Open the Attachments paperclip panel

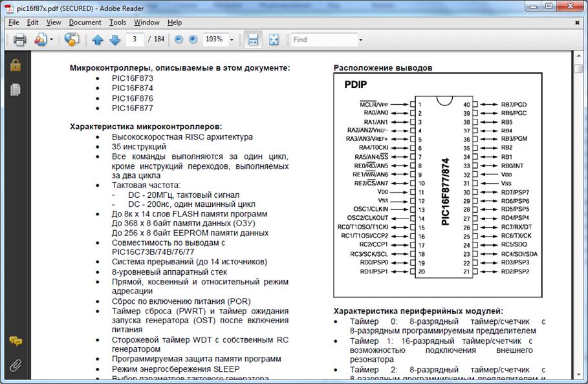pyautogui.click(x=16, y=365)
